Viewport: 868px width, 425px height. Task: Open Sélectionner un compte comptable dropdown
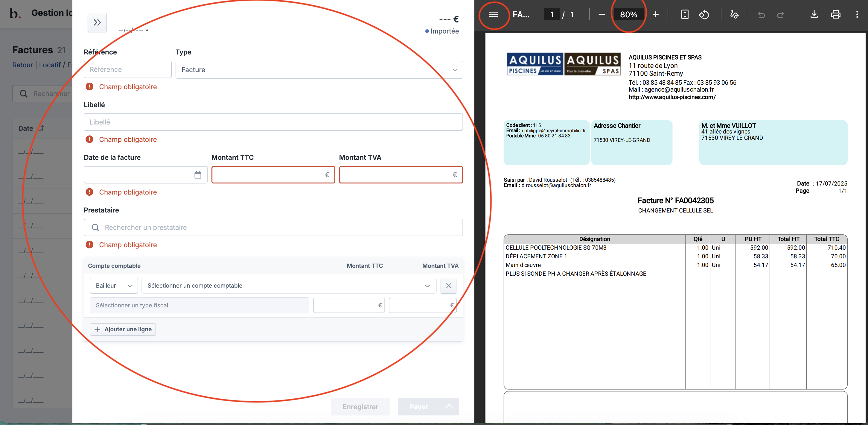point(288,286)
